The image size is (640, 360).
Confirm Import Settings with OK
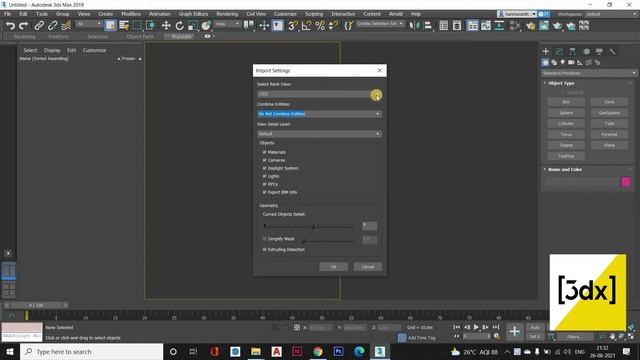(x=333, y=267)
